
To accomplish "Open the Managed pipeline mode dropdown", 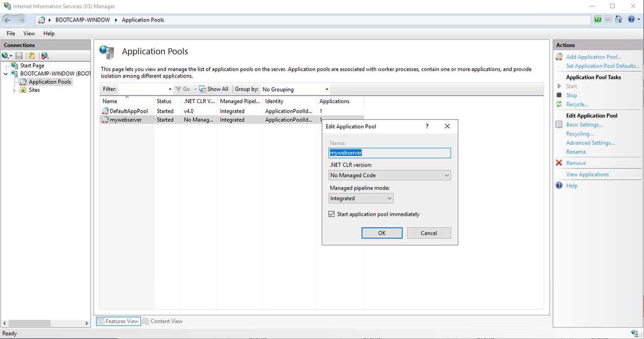I will [361, 198].
